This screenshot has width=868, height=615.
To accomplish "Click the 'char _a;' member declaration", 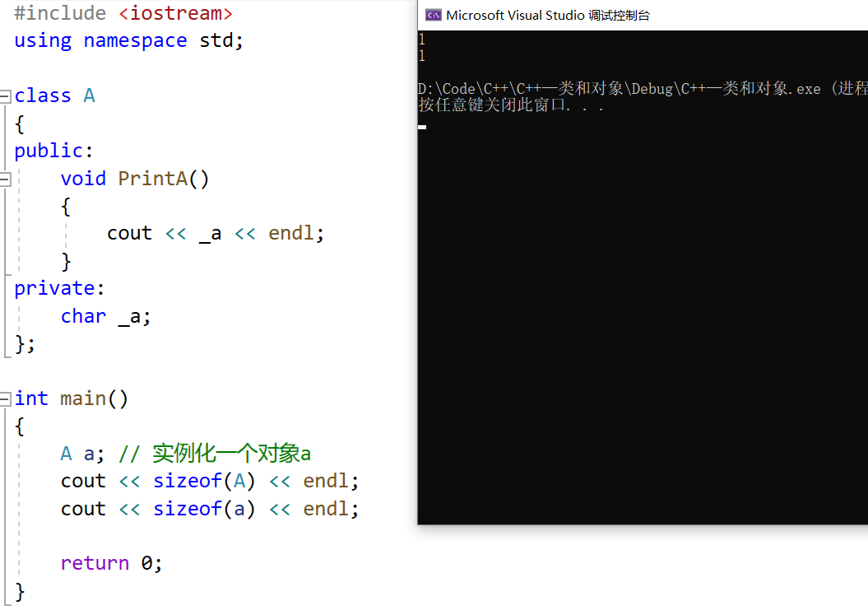I will [x=105, y=316].
